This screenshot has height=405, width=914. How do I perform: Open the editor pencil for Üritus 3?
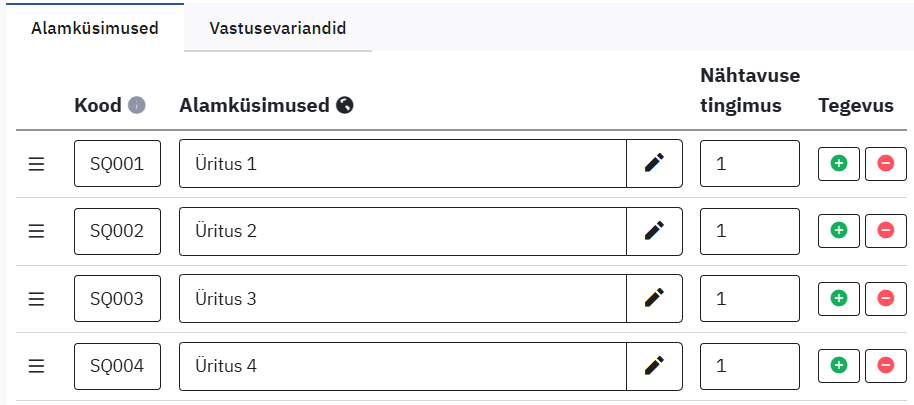[x=654, y=298]
